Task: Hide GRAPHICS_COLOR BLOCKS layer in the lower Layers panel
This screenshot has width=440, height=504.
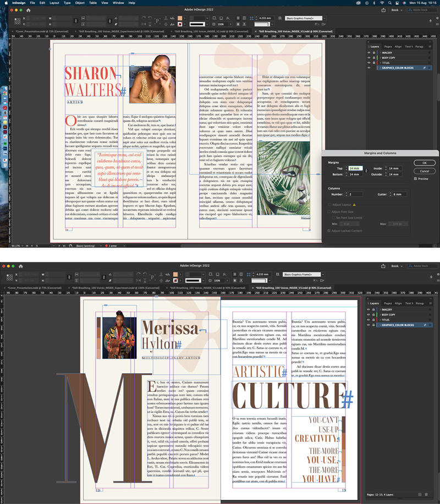Action: tap(369, 325)
